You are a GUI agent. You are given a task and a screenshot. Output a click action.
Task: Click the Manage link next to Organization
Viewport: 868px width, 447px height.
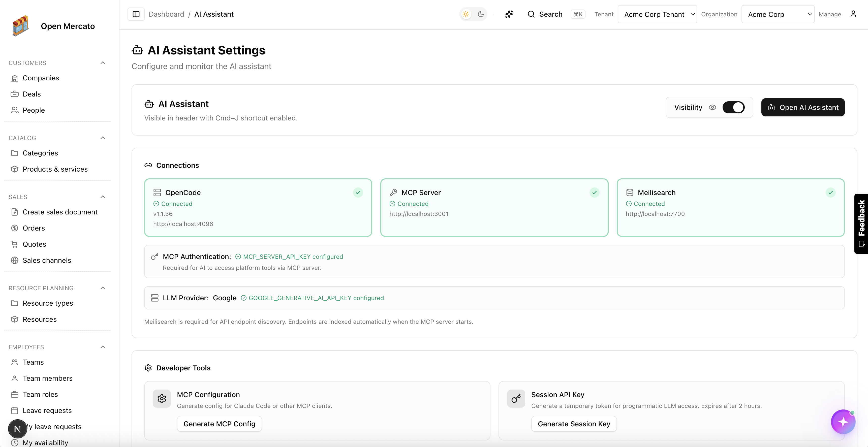pos(830,14)
